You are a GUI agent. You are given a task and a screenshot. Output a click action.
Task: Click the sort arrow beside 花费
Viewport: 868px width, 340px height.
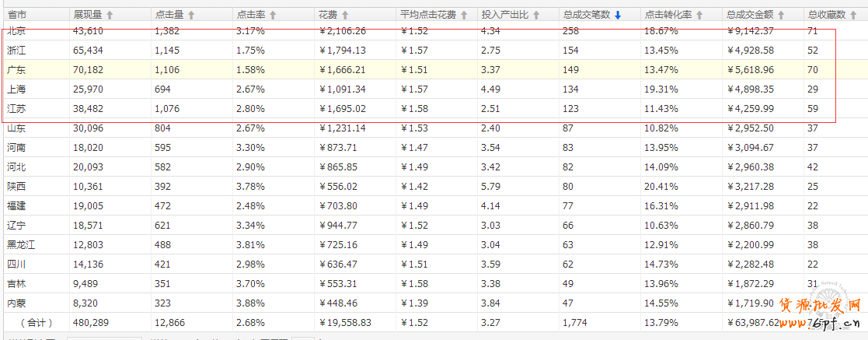click(344, 15)
